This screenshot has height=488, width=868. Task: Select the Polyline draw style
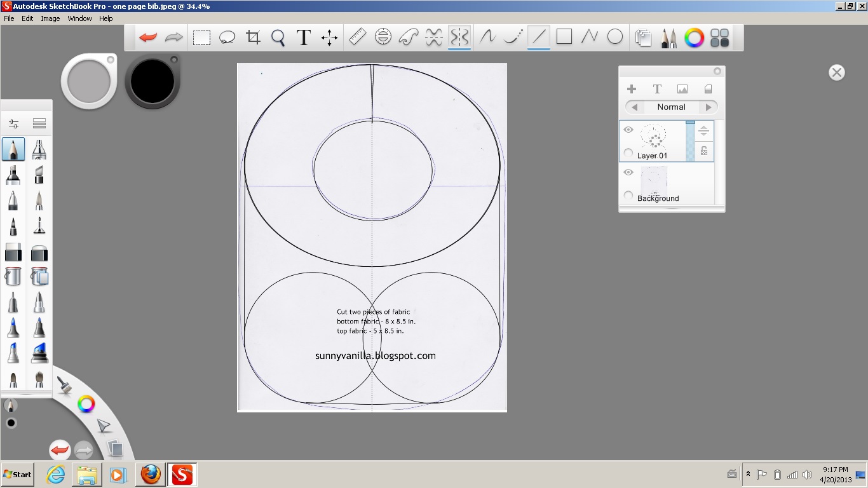(x=590, y=37)
